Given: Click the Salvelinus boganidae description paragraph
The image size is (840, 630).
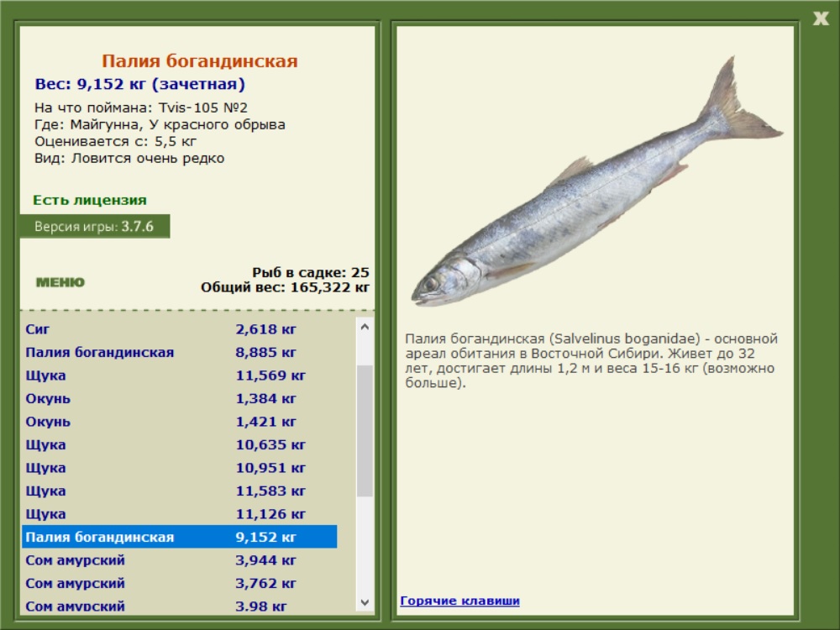Looking at the screenshot, I should click(591, 360).
